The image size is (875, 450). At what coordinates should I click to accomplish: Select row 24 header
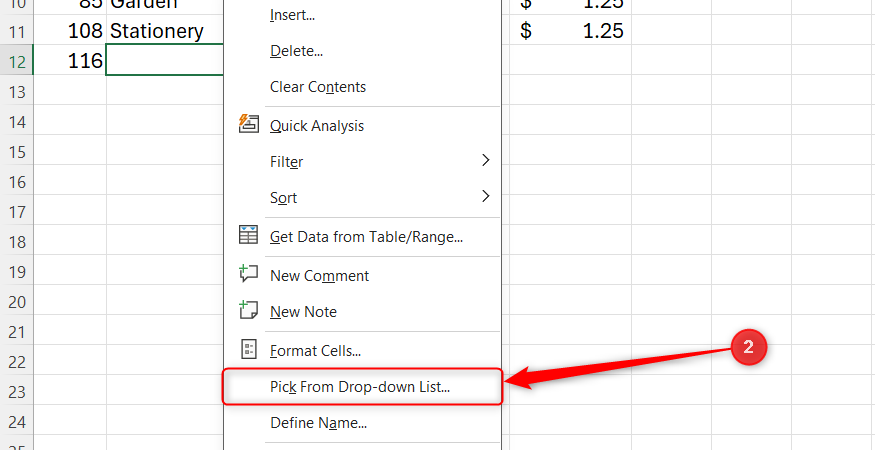[17, 422]
